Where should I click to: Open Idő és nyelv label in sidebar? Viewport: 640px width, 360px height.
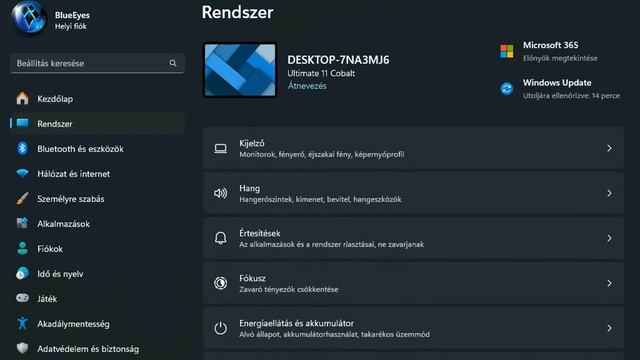[x=60, y=274]
